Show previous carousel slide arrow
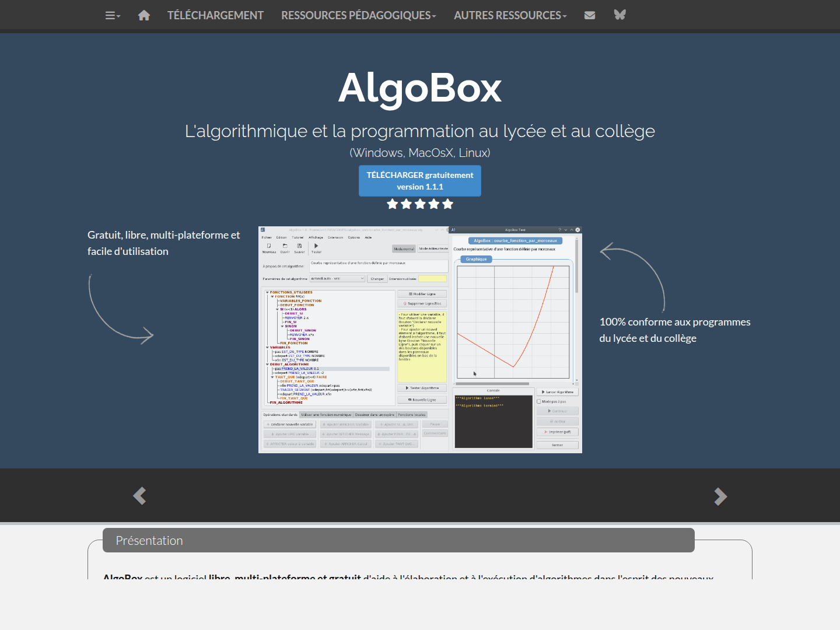The height and width of the screenshot is (630, 840). [139, 496]
